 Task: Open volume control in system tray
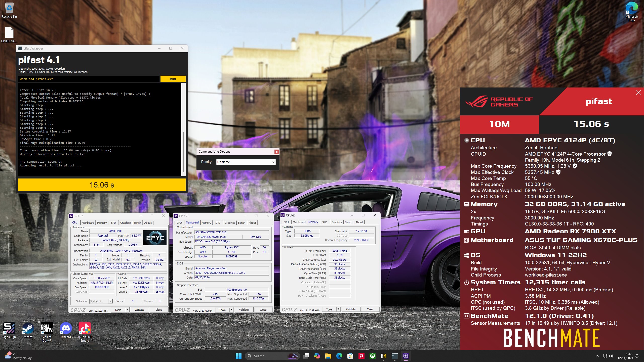tap(611, 356)
